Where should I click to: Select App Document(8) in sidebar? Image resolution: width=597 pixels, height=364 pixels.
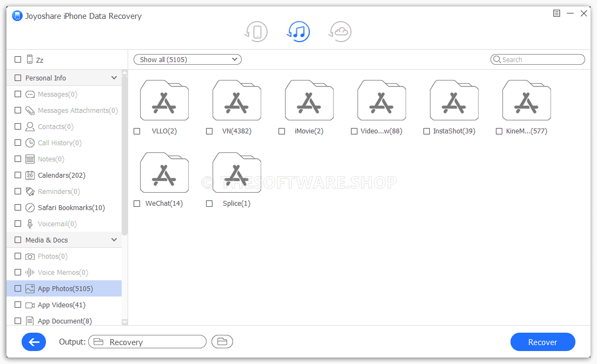tap(64, 321)
